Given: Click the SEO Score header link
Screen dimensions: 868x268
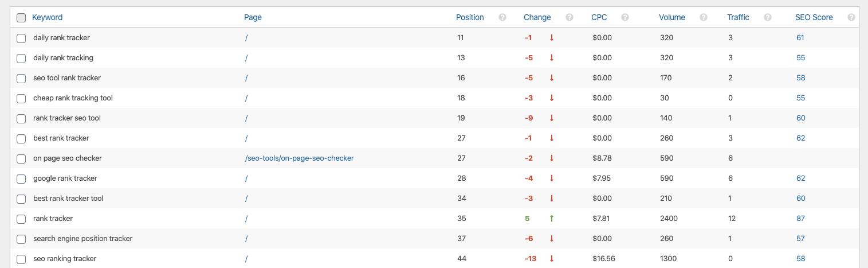Looking at the screenshot, I should tap(814, 17).
